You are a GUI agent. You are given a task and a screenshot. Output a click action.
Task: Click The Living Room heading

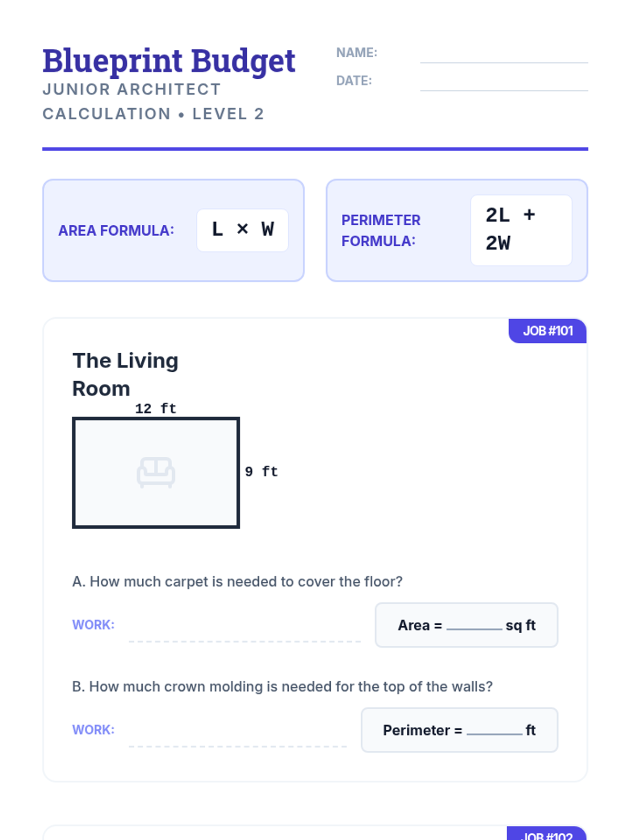[125, 374]
